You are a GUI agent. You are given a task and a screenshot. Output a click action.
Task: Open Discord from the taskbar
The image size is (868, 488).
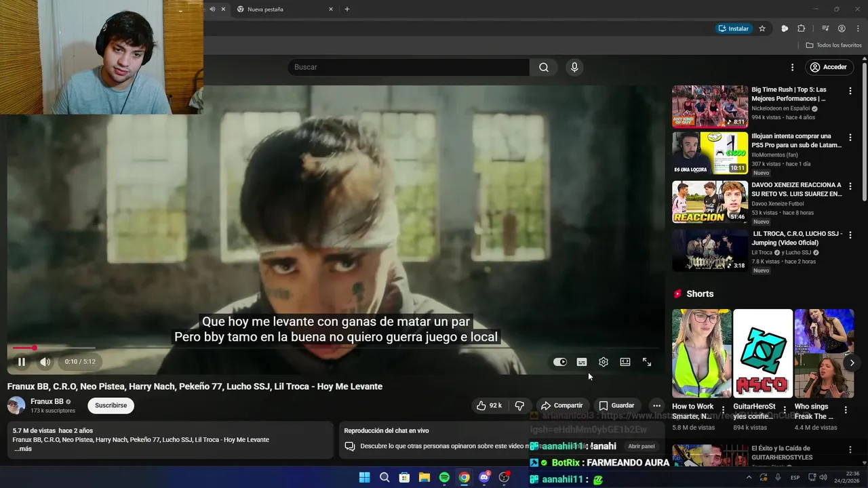484,478
